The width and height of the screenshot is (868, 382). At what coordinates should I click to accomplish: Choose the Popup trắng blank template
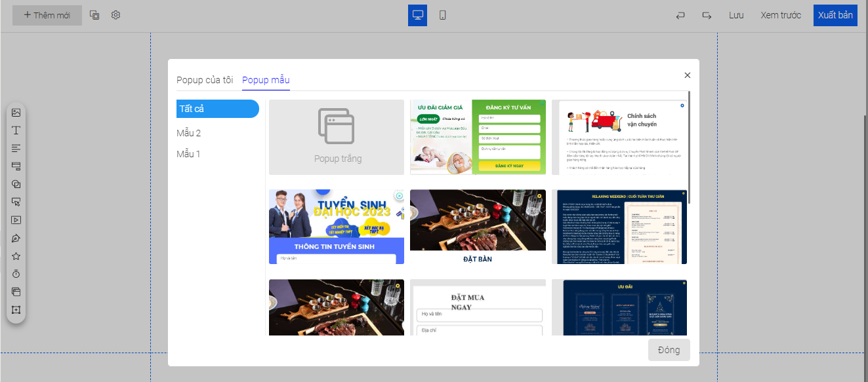tap(337, 137)
